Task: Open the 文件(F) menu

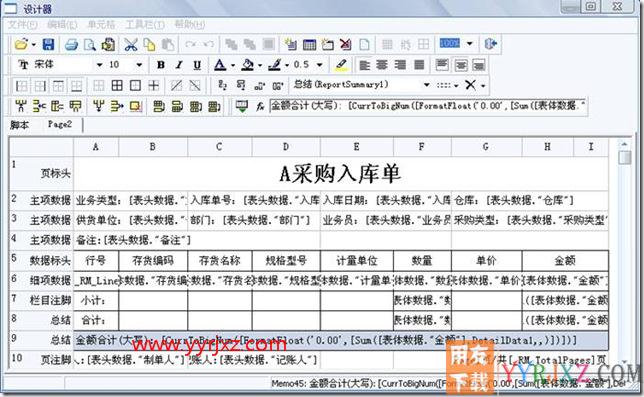Action: [23, 25]
